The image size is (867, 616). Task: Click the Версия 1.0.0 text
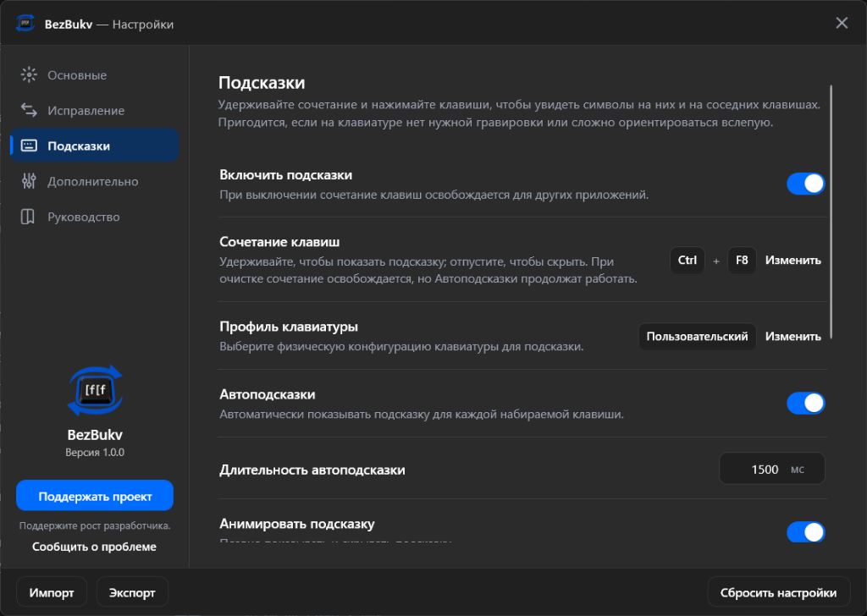point(95,453)
